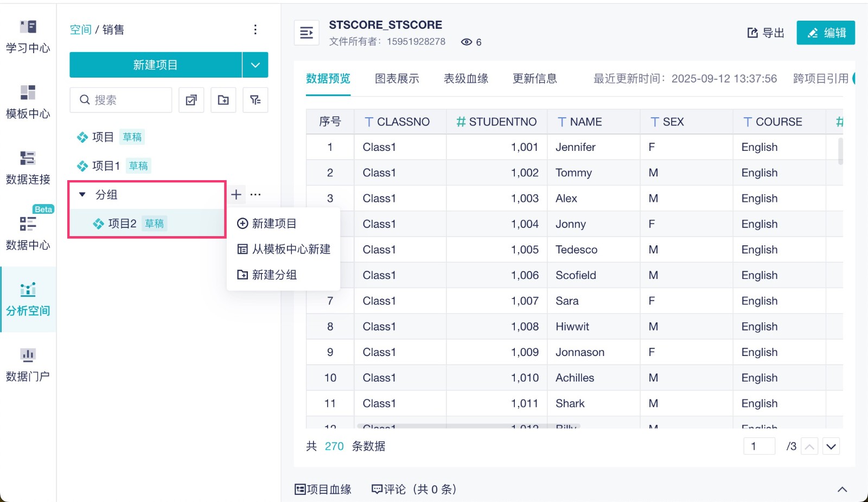The image size is (868, 502).
Task: Click the new folder icon near search
Action: tap(223, 100)
